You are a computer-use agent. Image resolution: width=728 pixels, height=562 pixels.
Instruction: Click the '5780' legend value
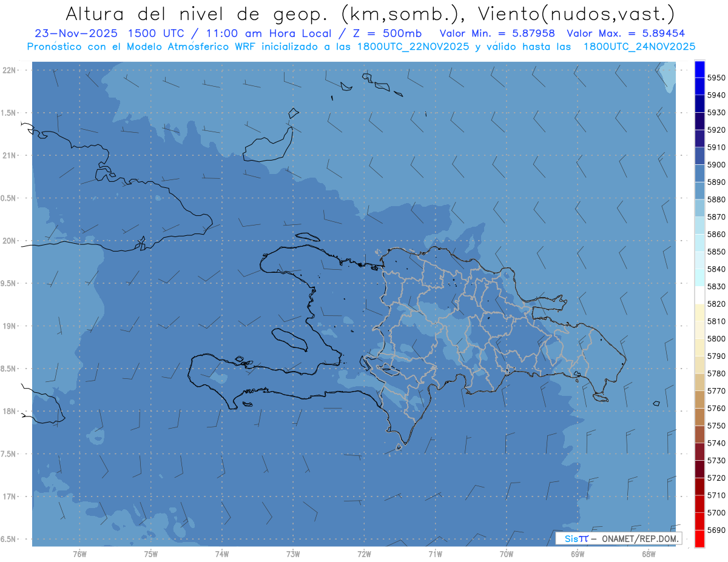[x=716, y=373]
